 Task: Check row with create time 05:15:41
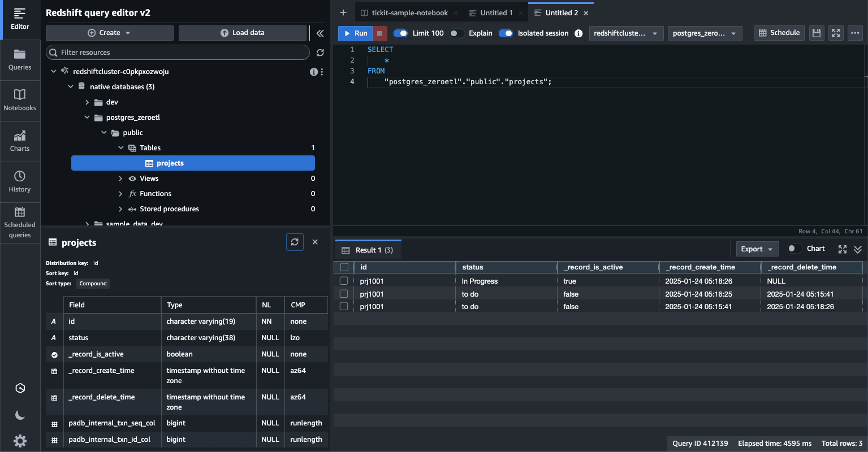point(344,306)
